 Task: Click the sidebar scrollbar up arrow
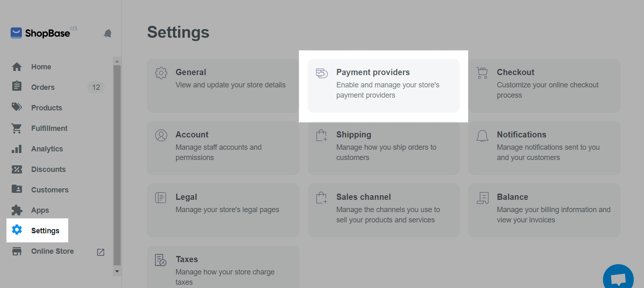point(117,61)
